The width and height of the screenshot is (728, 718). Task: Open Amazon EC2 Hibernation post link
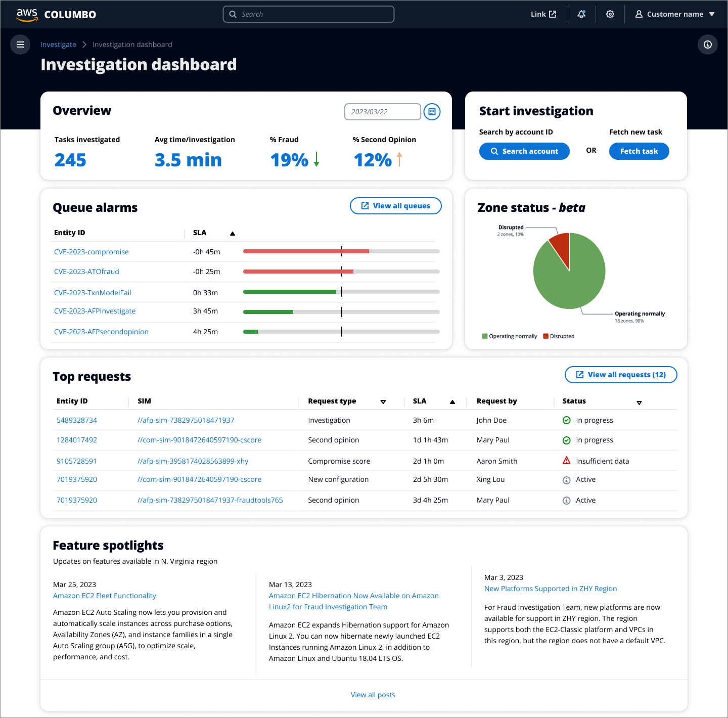(354, 601)
